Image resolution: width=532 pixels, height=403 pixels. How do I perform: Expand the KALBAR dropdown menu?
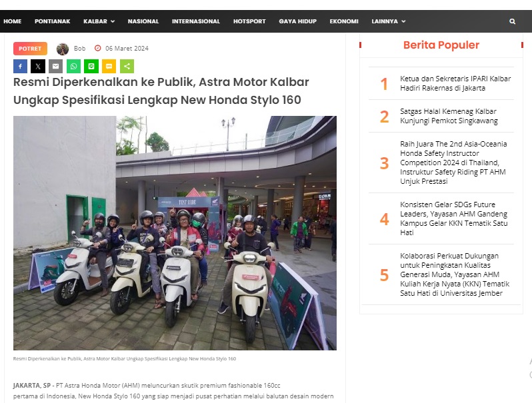tap(99, 21)
